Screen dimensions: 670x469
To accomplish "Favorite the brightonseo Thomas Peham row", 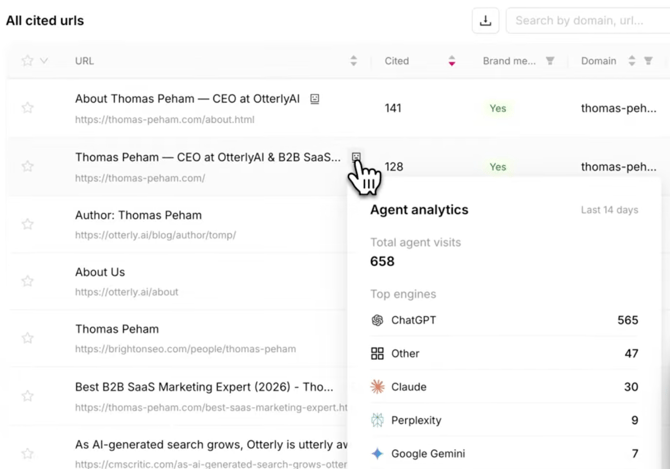I will point(28,338).
